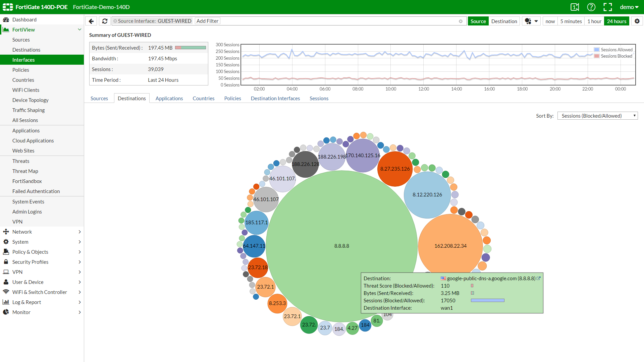Screen dimensions: 644x362
Task: Click the back arrow button
Action: pos(91,21)
